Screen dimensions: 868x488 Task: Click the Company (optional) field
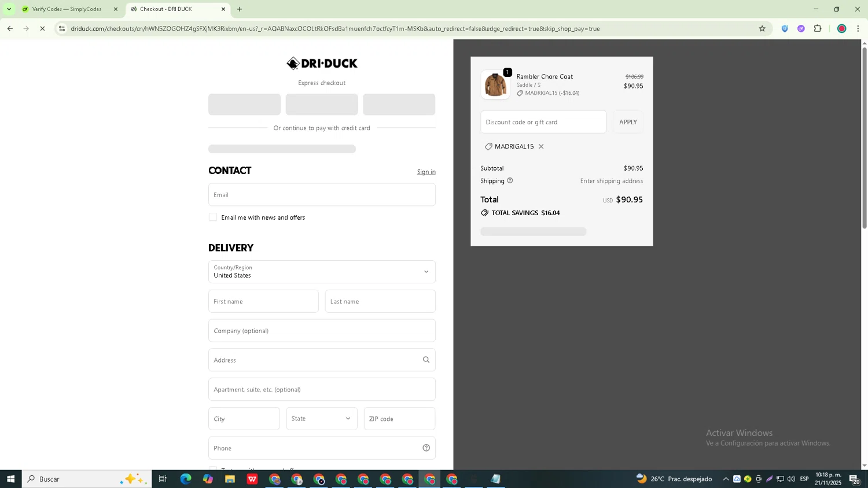(322, 331)
